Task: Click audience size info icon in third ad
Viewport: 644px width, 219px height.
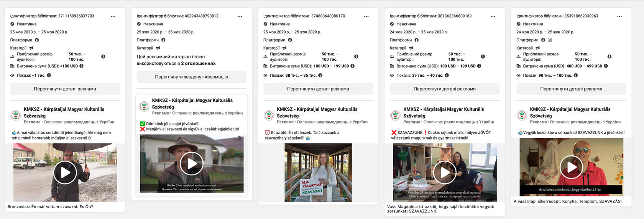Action: coord(356,57)
